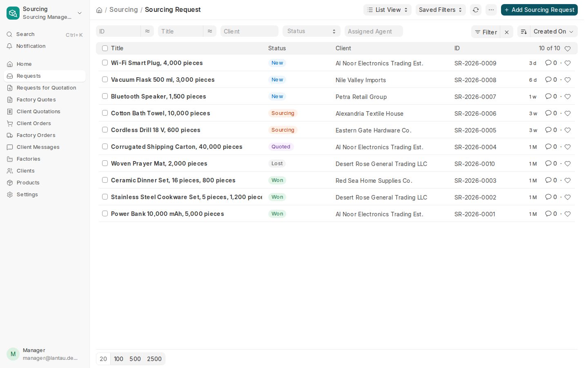Like the Bluetooth Speaker request heart
The width and height of the screenshot is (588, 368).
pyautogui.click(x=568, y=96)
